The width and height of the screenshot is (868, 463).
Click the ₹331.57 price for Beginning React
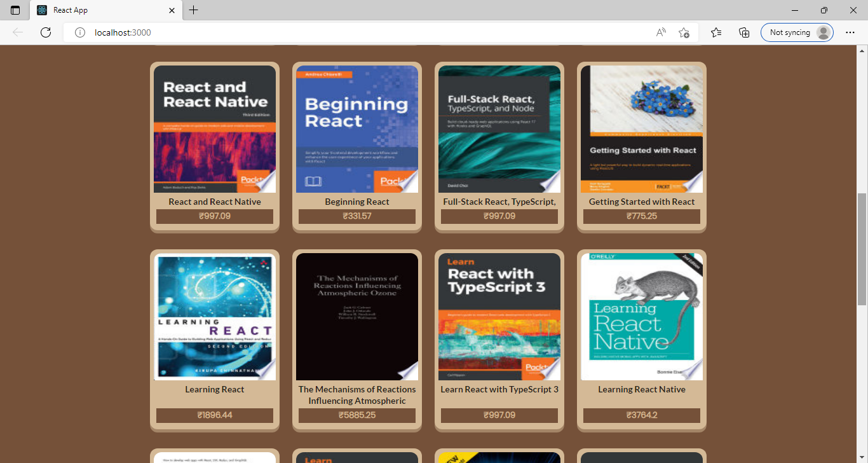point(356,216)
